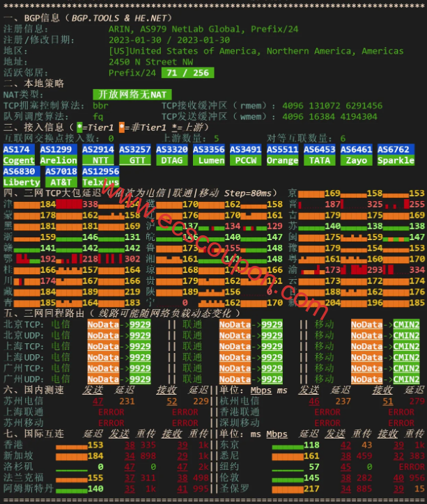The height and width of the screenshot is (504, 427).
Task: Click the AS3257 label
Action: (x=134, y=149)
